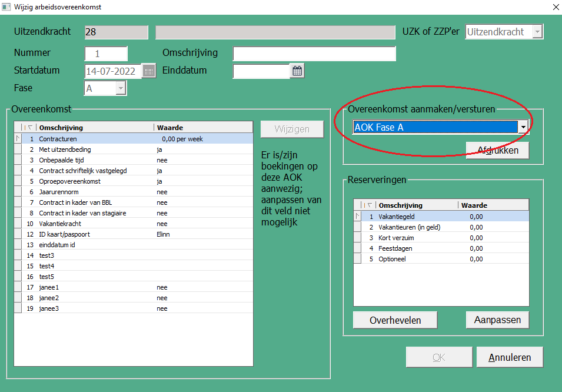The width and height of the screenshot is (562, 392).
Task: Click the row selector beside Vakantieuren (in geld)
Action: pos(357,227)
